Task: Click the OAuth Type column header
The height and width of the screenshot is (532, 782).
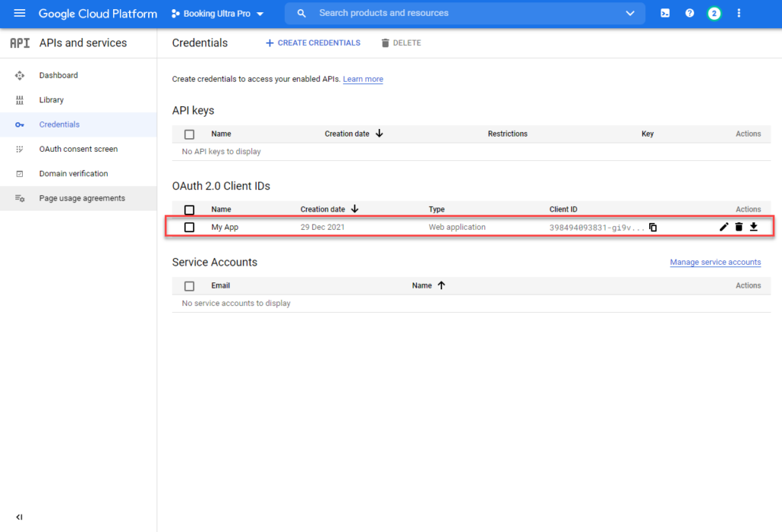Action: pyautogui.click(x=436, y=209)
